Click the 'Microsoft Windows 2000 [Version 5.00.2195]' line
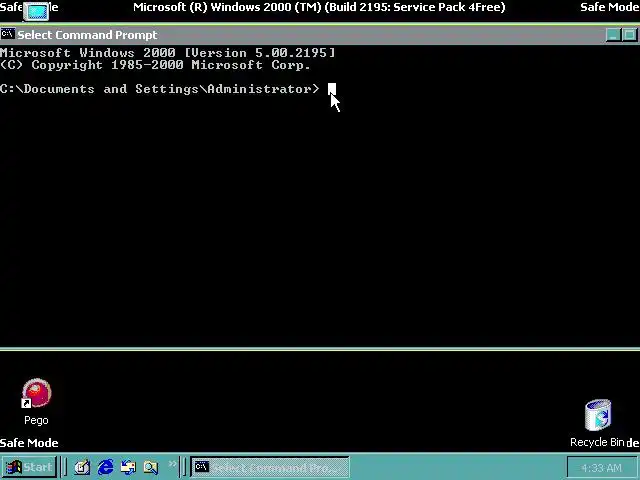 (168, 53)
